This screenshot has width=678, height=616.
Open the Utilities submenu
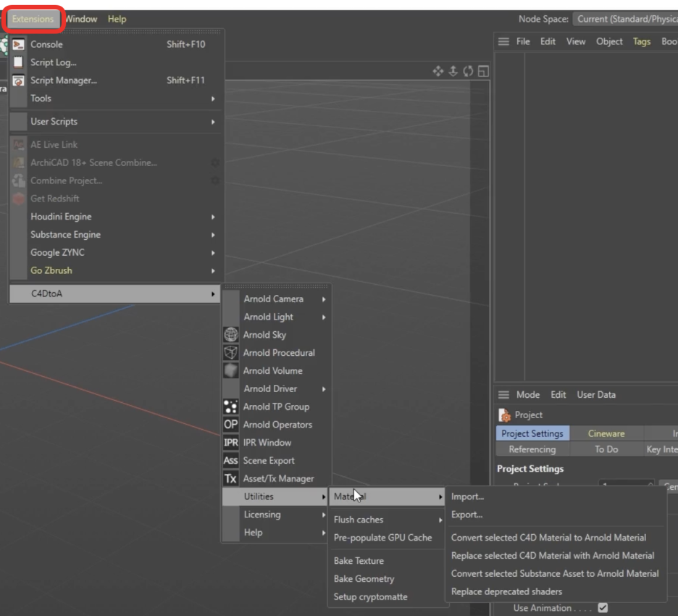point(276,496)
